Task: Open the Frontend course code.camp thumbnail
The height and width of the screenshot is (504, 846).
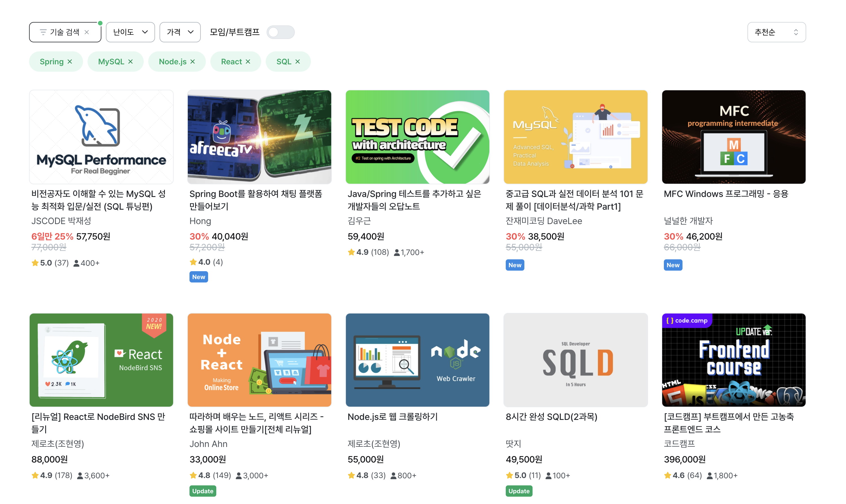Action: pos(734,360)
